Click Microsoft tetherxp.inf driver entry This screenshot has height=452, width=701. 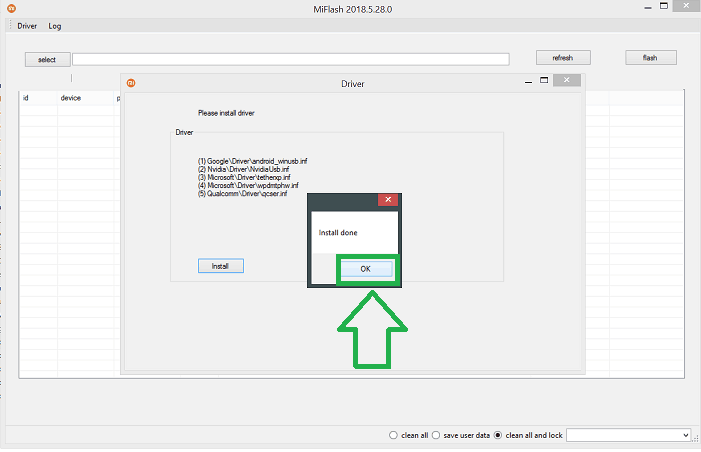coord(244,177)
